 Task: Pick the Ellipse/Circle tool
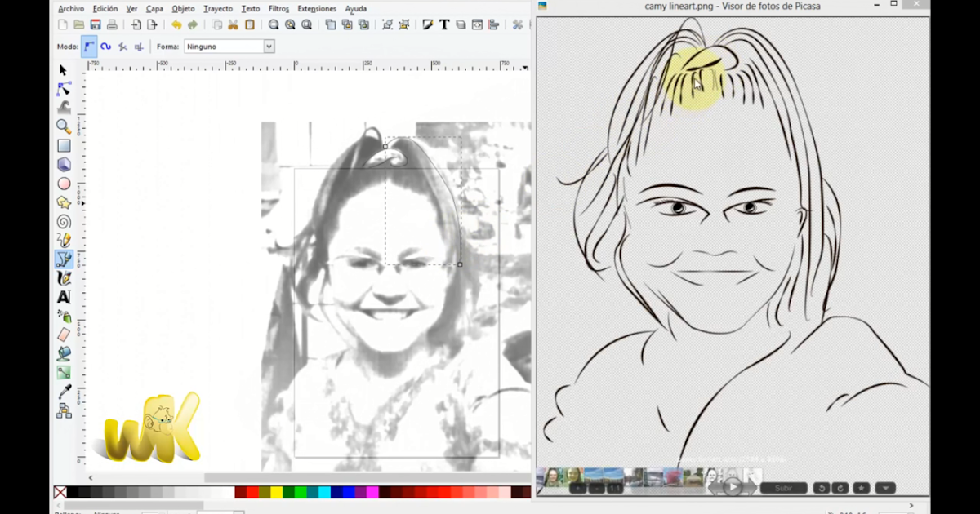(x=63, y=183)
